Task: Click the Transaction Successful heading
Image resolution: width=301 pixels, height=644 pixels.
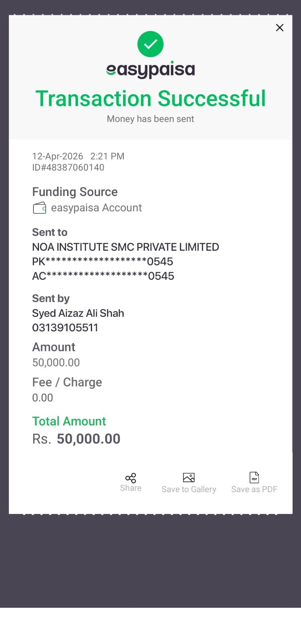Action: (x=150, y=99)
